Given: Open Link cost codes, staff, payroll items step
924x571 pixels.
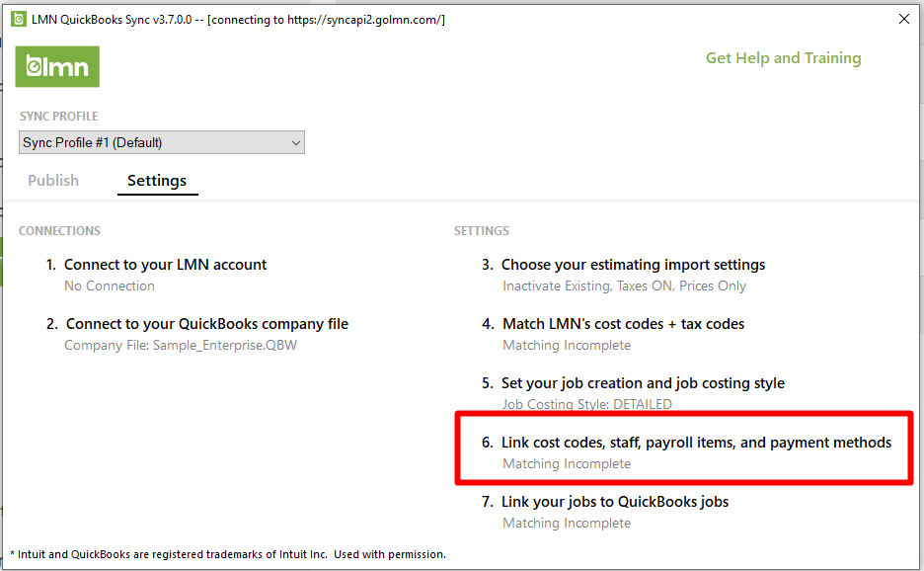Looking at the screenshot, I should pos(696,443).
